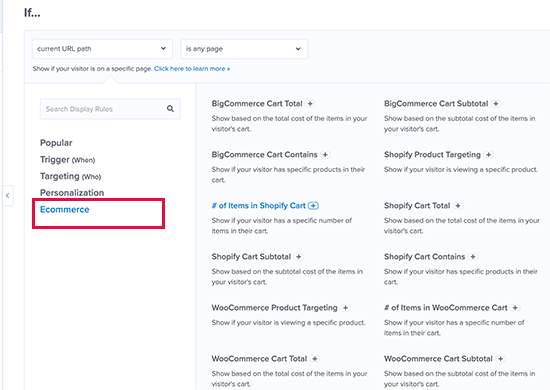Add the Shopify Product Targeting rule plus icon
Viewport: 550px width, 390px height.
pyautogui.click(x=488, y=155)
